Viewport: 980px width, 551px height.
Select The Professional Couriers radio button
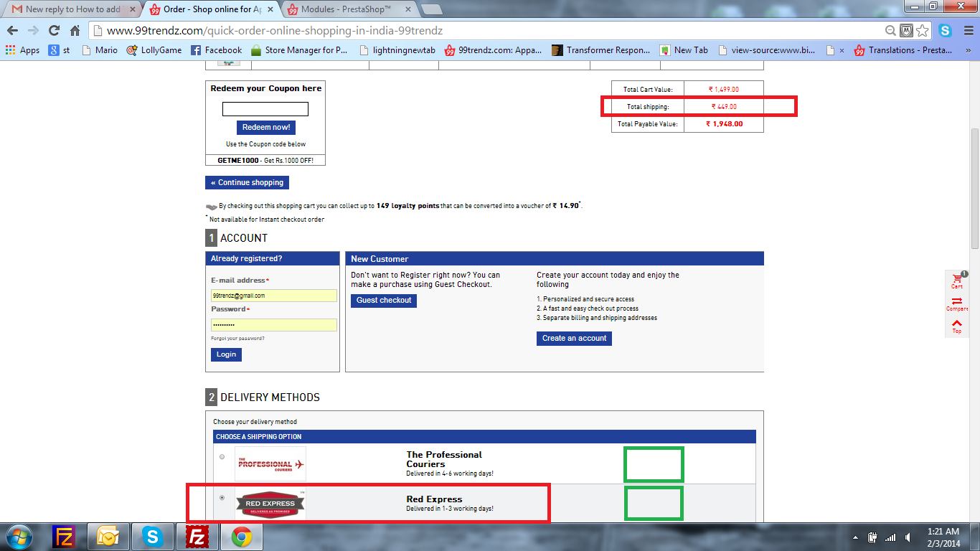tap(222, 457)
